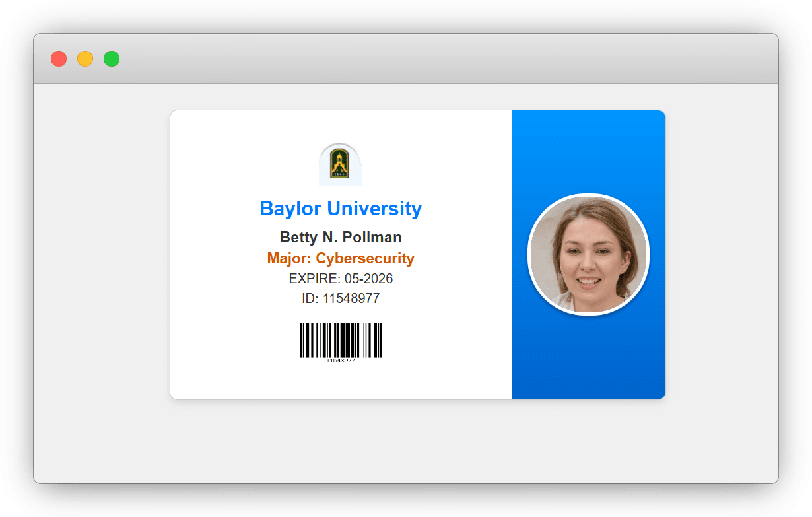
Task: Click the "ID:" label text
Action: tap(310, 298)
